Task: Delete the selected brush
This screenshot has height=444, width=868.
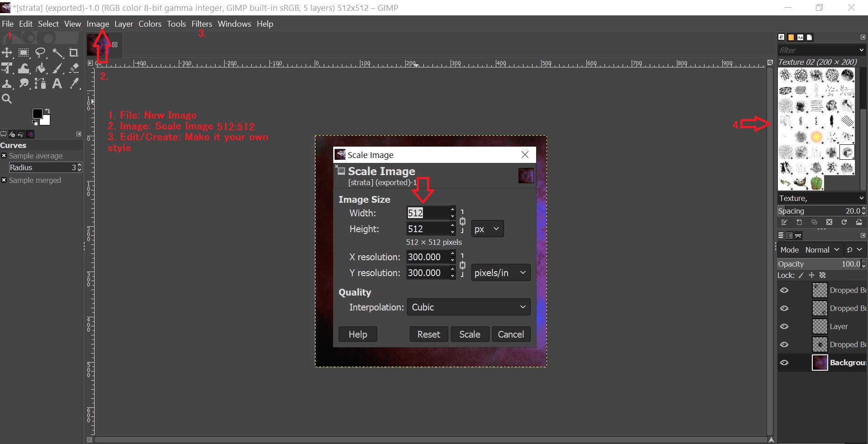Action: click(829, 222)
